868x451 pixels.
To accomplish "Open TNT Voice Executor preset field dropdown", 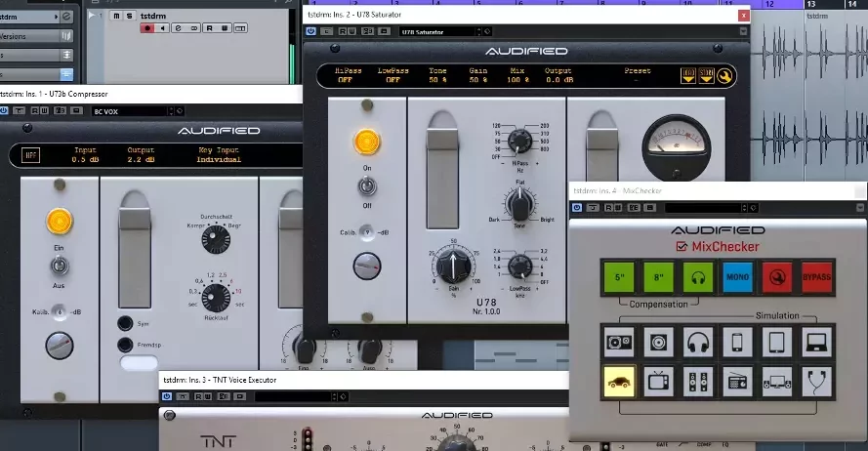I will point(293,396).
